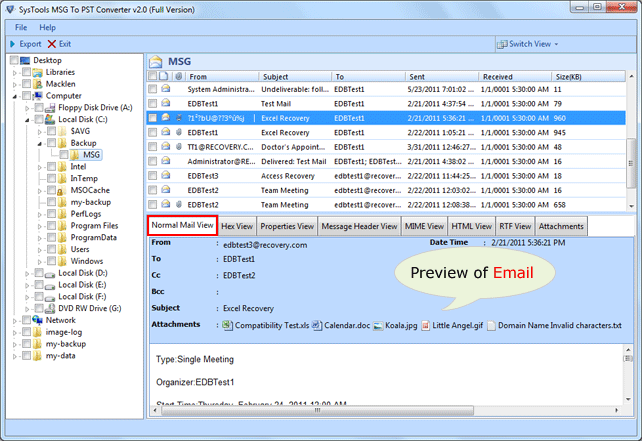Screen dimensions: 642x441
Task: Select the my-data folder in tree
Action: coord(61,356)
